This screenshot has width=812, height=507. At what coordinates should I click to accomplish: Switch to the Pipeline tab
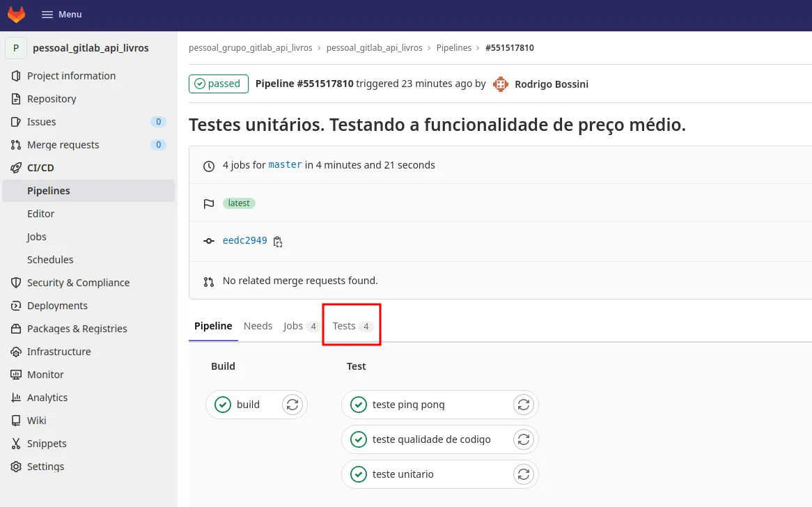213,326
